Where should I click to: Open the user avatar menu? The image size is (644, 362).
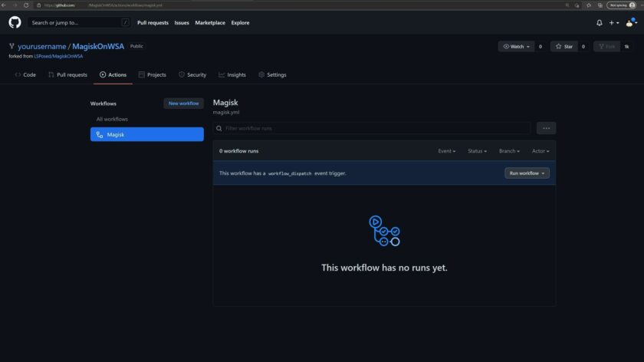[x=631, y=23]
